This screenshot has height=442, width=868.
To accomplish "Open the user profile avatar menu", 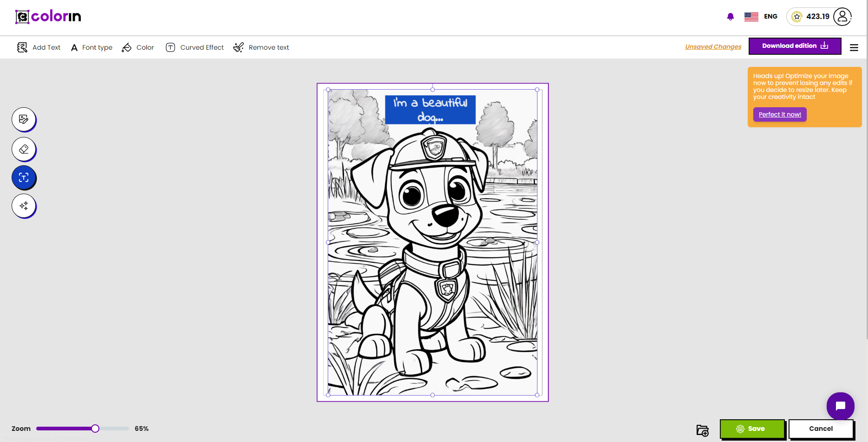I will [x=842, y=17].
